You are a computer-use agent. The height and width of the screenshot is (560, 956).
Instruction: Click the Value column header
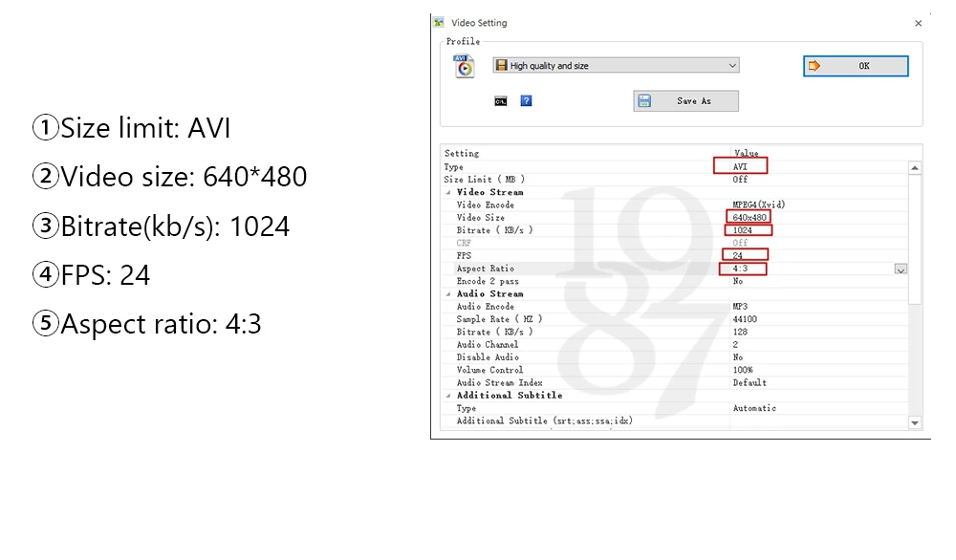pyautogui.click(x=747, y=154)
